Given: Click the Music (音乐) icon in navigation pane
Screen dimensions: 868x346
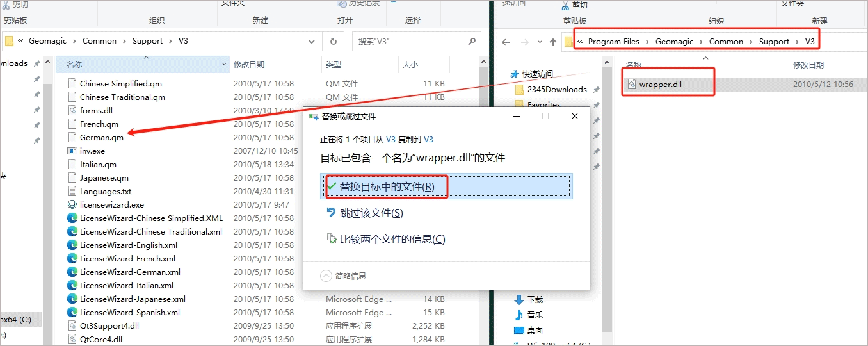Looking at the screenshot, I should point(519,315).
